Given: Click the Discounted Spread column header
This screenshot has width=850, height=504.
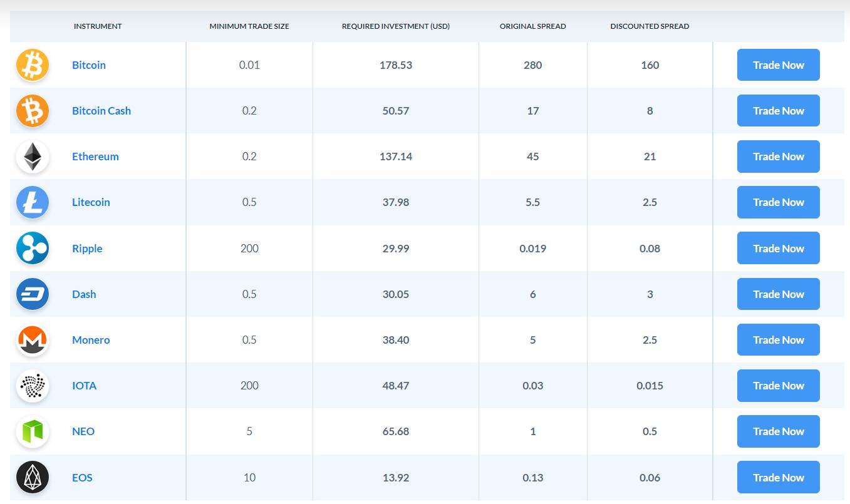Looking at the screenshot, I should pos(650,26).
